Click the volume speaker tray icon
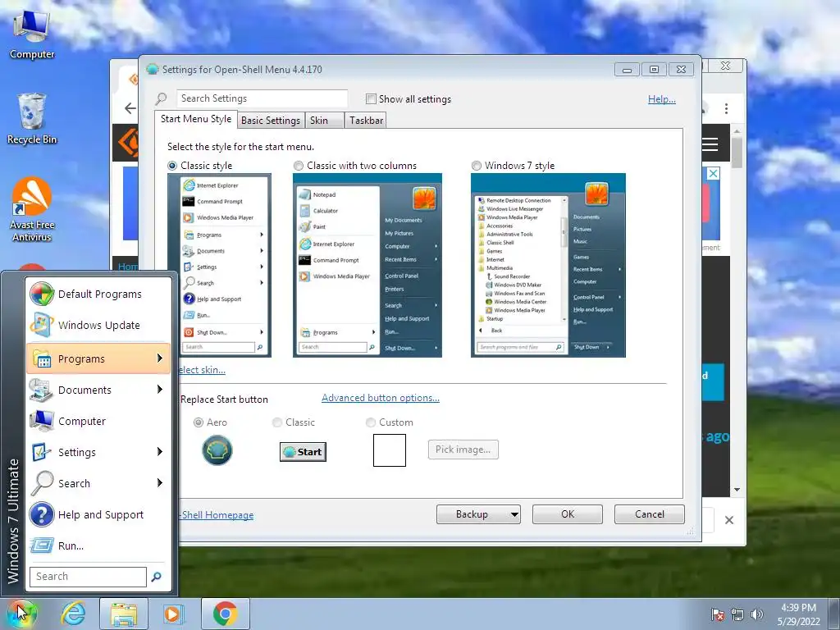Screen dimensions: 840x630 click(757, 614)
